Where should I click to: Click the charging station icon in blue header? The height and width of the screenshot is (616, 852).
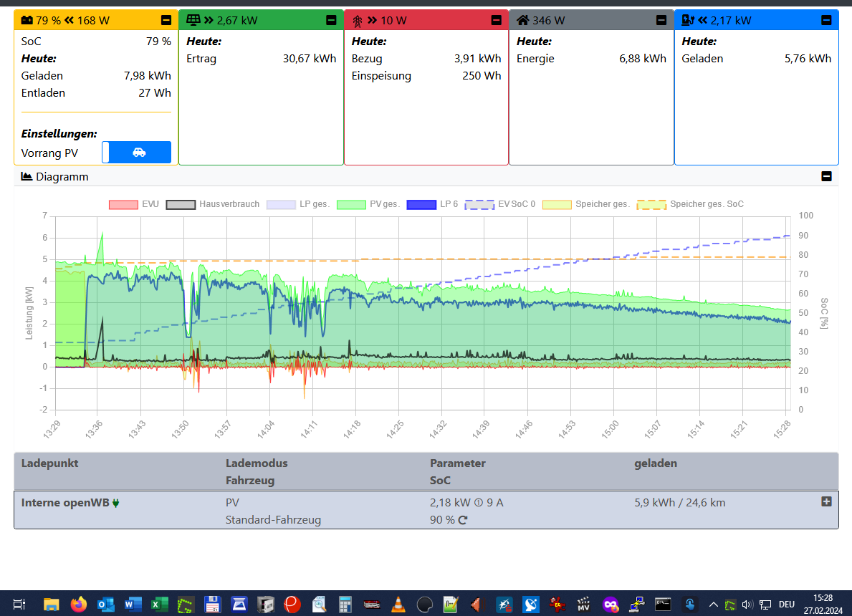tap(688, 21)
